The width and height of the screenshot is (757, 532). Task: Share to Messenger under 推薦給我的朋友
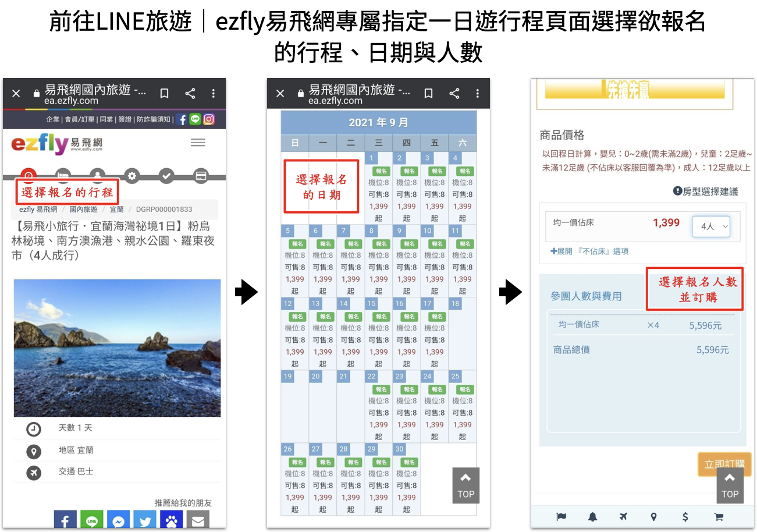[x=118, y=520]
